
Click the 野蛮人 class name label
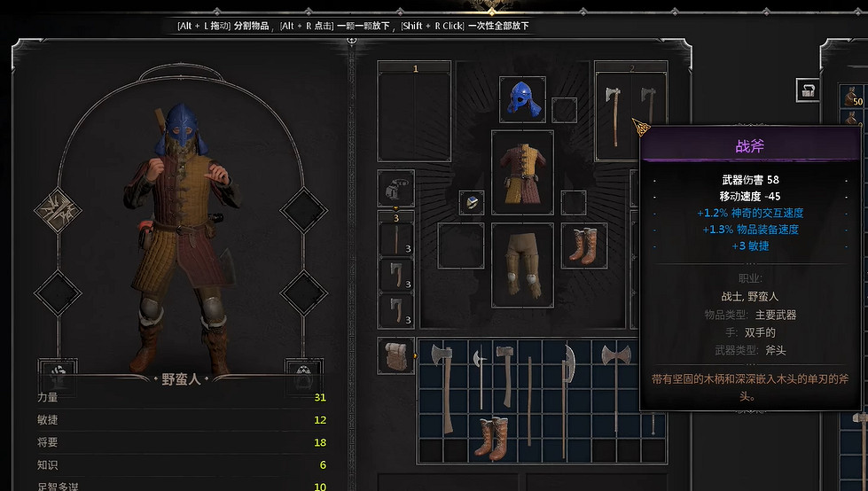(181, 379)
